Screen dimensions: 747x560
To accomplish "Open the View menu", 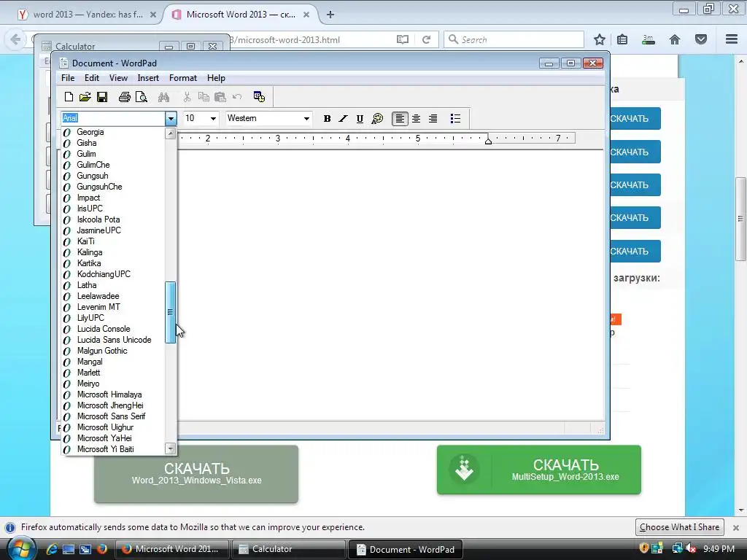I will click(118, 78).
